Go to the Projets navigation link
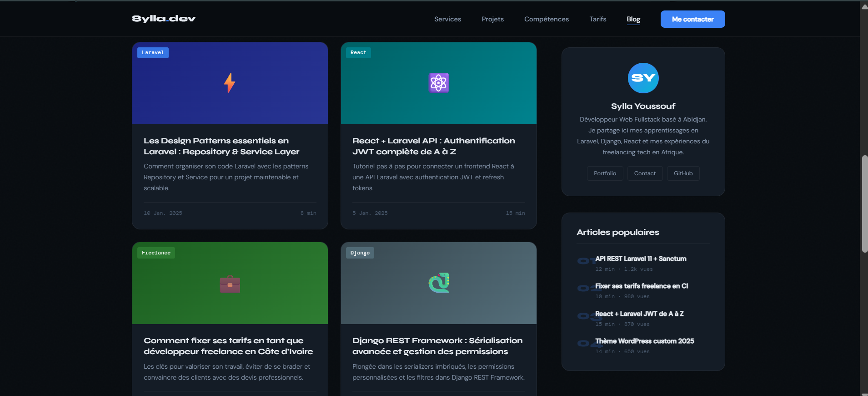 (492, 19)
